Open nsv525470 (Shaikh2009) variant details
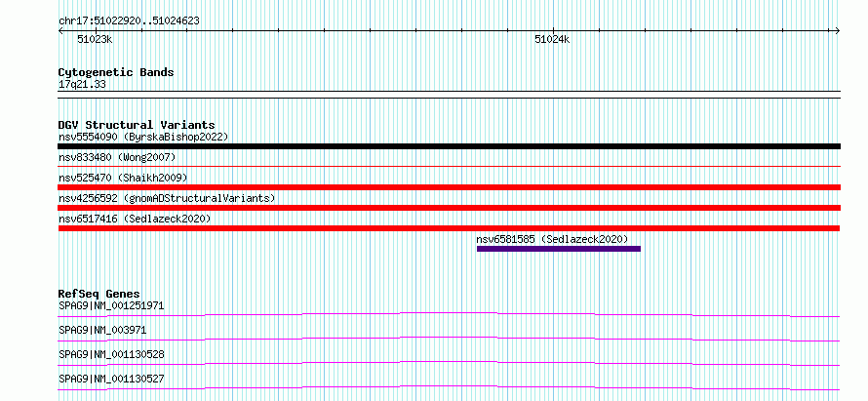This screenshot has height=401, width=868. [x=123, y=178]
